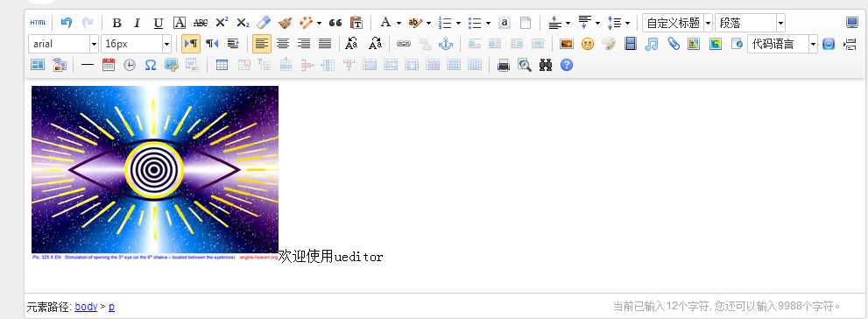The height and width of the screenshot is (319, 868).
Task: Click paste as plain text icon
Action: [356, 23]
